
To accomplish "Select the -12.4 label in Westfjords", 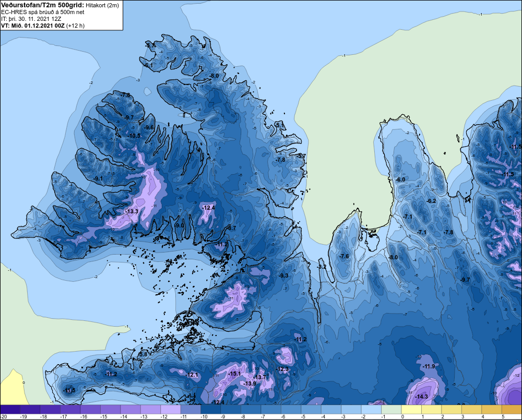I will (x=208, y=208).
